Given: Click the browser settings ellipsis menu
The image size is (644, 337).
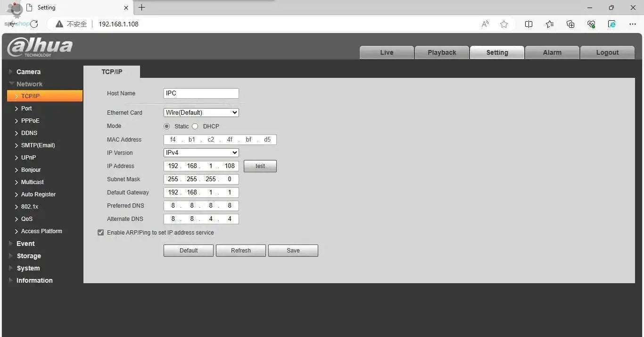Looking at the screenshot, I should (x=633, y=24).
